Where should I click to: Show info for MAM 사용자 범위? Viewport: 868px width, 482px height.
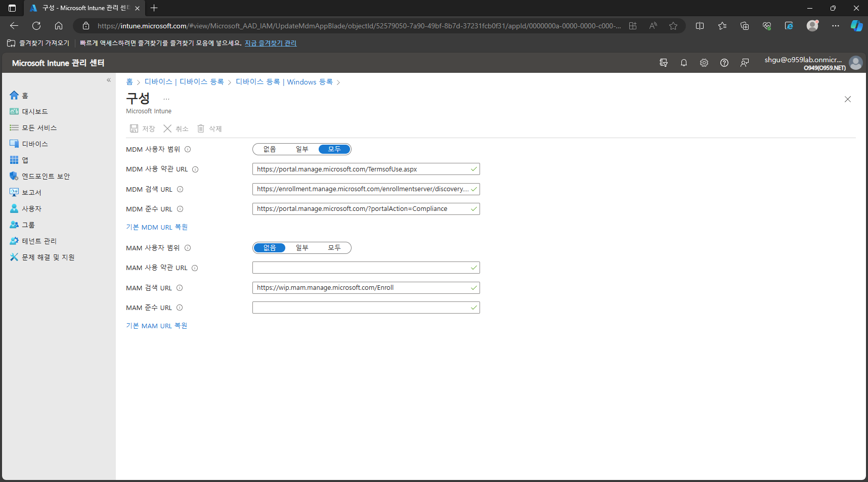coord(188,248)
